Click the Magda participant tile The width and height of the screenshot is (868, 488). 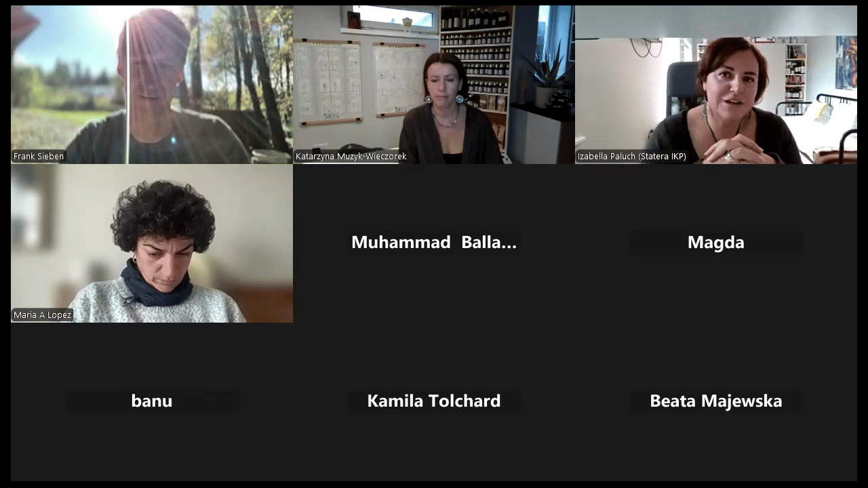(x=716, y=243)
